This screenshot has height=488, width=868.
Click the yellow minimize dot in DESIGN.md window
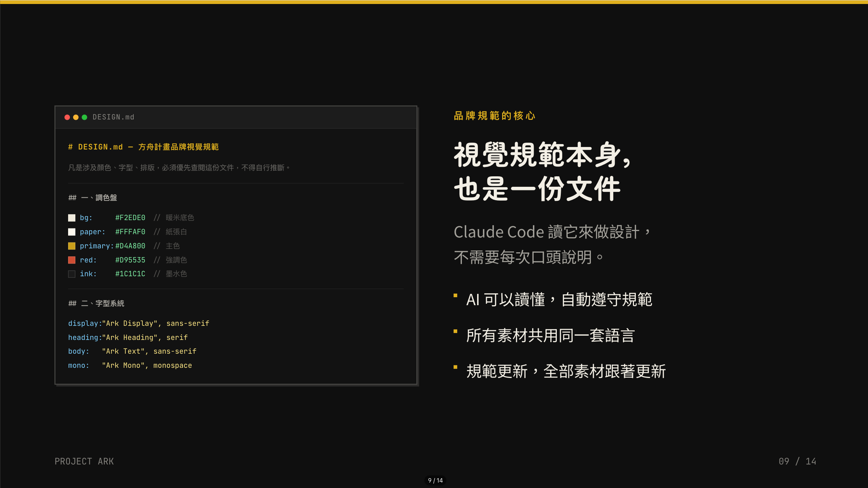tap(76, 117)
